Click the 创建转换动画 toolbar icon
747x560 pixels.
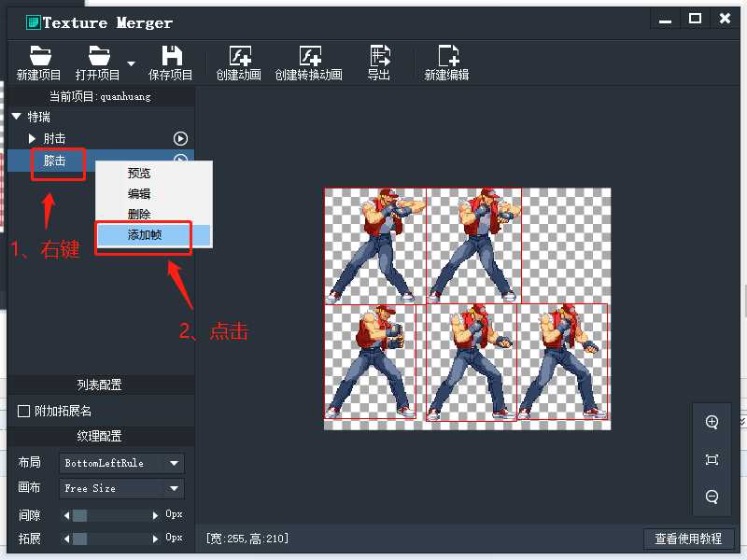[310, 56]
